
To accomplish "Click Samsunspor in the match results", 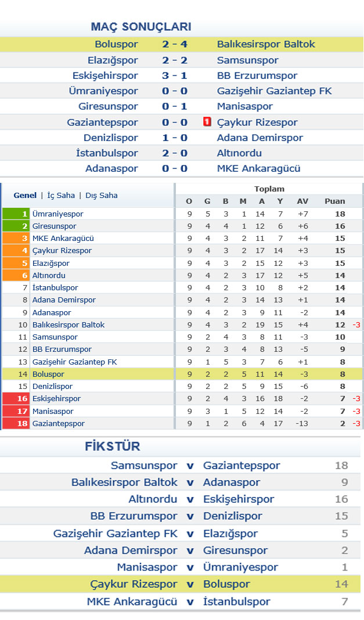I will click(247, 60).
